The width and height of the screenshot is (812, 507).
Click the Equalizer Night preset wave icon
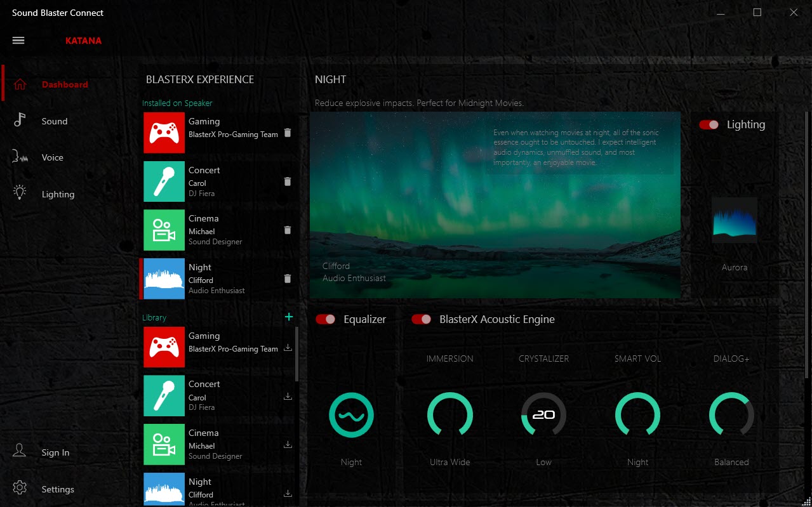coord(351,415)
